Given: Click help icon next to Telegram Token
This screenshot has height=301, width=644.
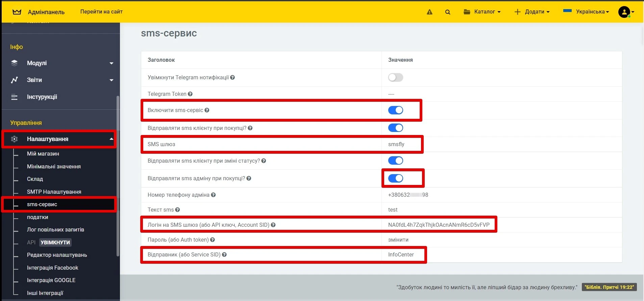Looking at the screenshot, I should (190, 94).
